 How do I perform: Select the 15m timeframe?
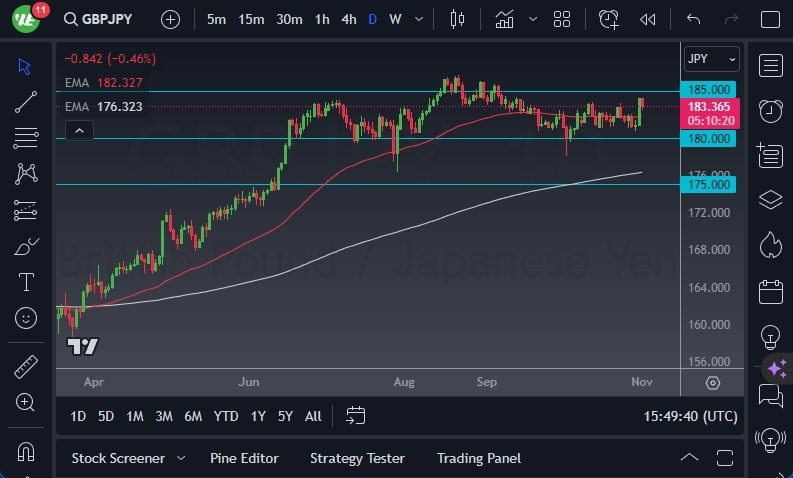tap(251, 19)
